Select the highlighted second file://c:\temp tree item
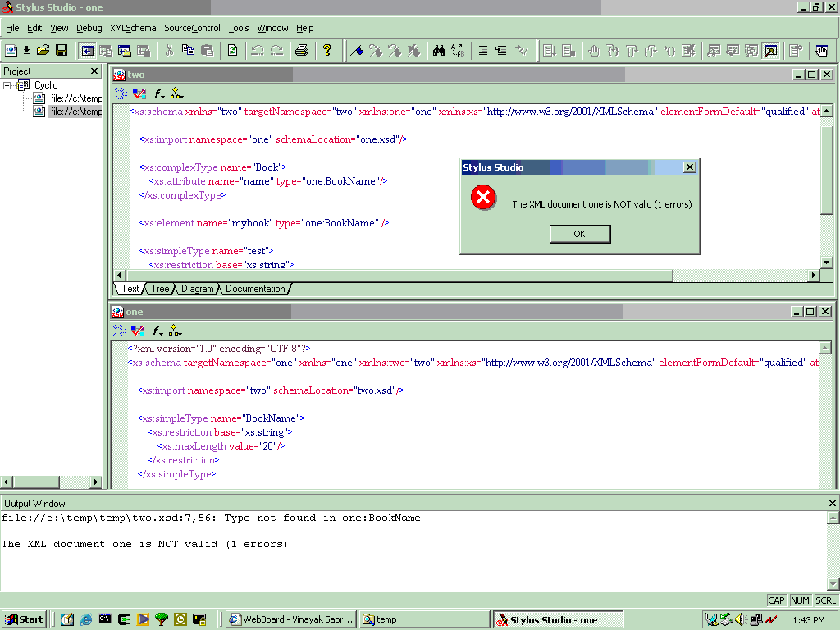This screenshot has height=630, width=840. (x=75, y=112)
